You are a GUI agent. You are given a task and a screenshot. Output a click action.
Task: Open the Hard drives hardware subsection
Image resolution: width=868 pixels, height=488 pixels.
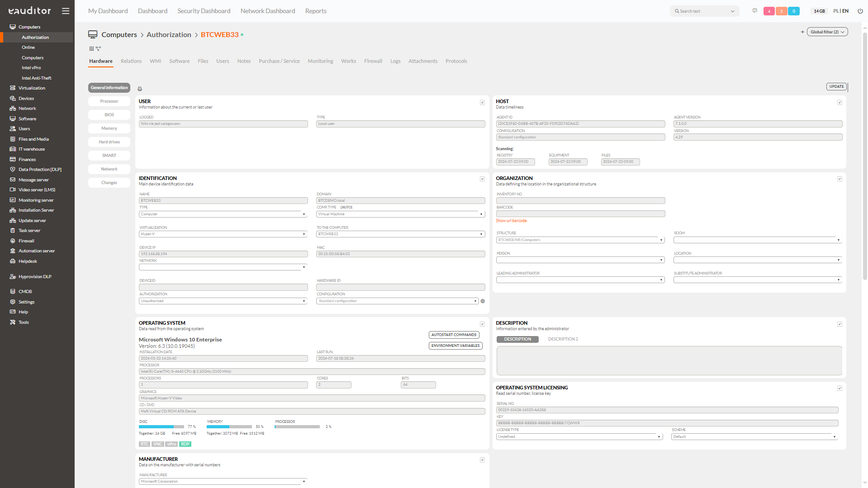[x=109, y=142]
